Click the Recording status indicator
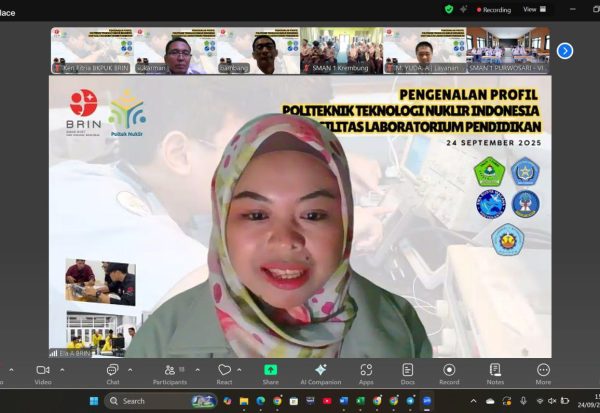The image size is (600, 413). [491, 9]
